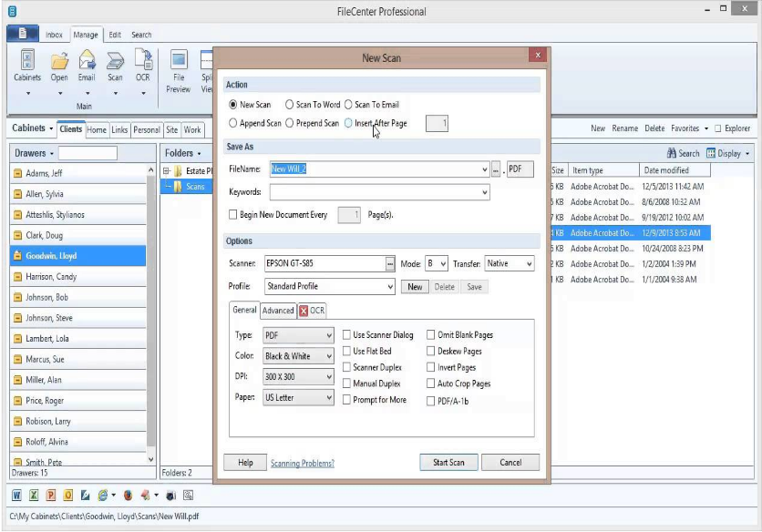Open the FileCenter application menu button
This screenshot has height=532, width=762.
(x=23, y=34)
